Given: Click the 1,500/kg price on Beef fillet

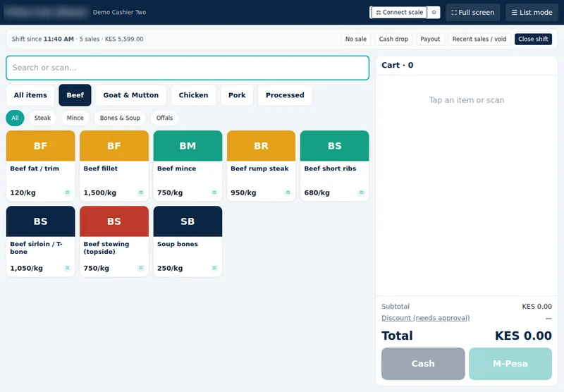Looking at the screenshot, I should (100, 192).
